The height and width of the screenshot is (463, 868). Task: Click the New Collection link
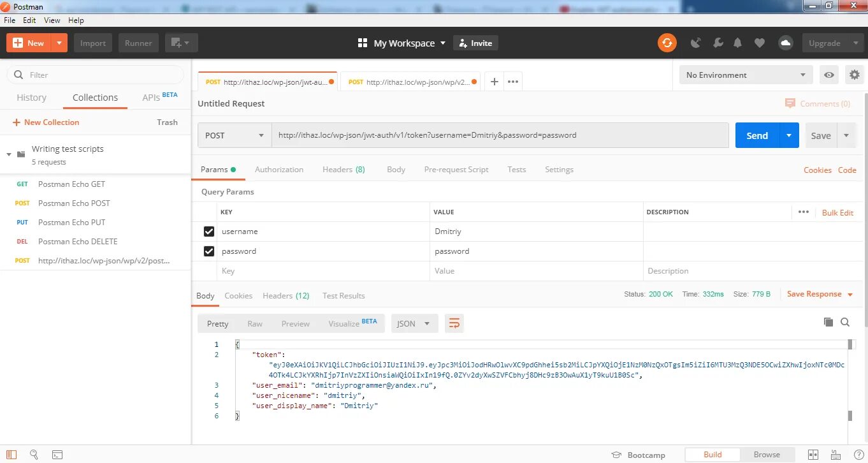point(46,122)
